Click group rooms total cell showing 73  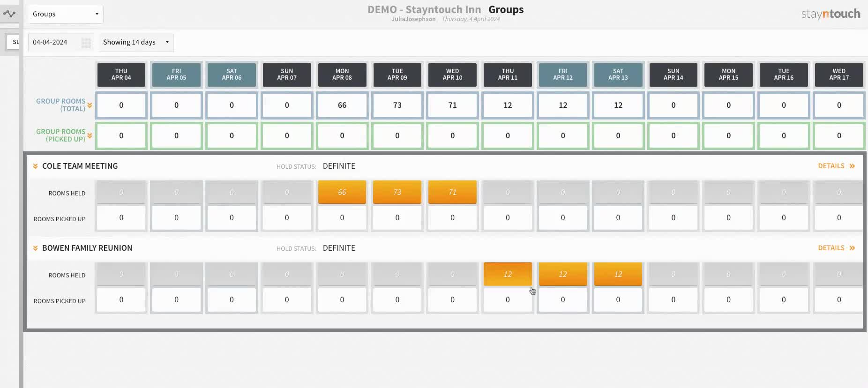click(397, 105)
